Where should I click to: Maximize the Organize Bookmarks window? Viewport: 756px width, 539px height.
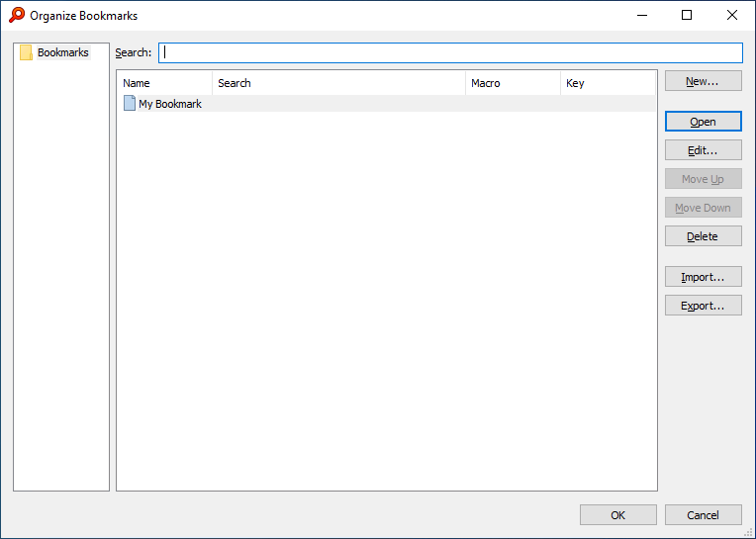click(x=687, y=15)
